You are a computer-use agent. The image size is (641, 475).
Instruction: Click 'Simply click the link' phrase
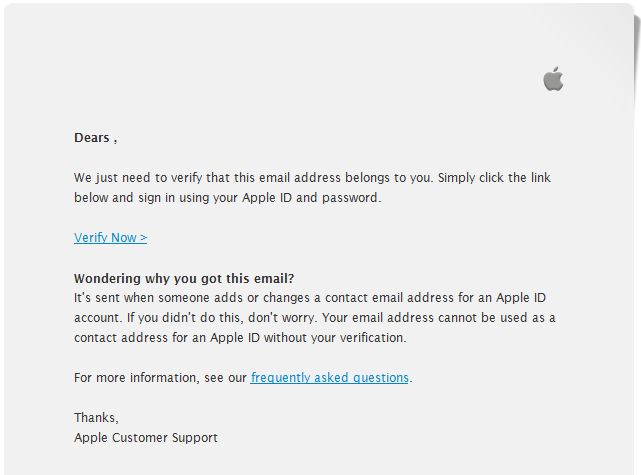point(494,178)
